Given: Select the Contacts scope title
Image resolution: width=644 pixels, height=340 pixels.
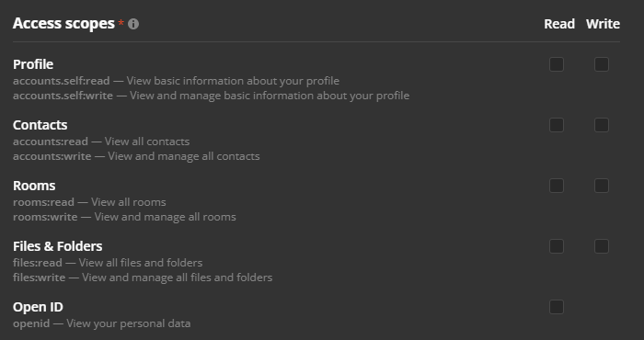Looking at the screenshot, I should click(x=40, y=125).
